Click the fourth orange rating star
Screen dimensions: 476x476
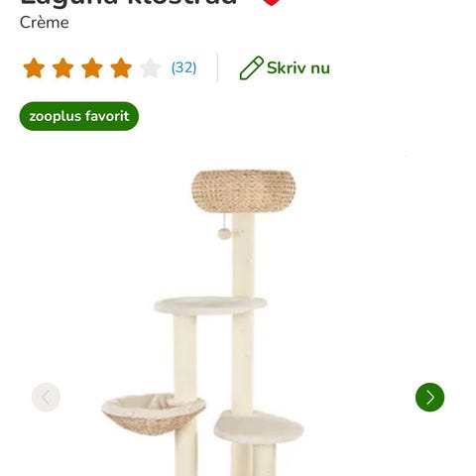click(x=121, y=68)
